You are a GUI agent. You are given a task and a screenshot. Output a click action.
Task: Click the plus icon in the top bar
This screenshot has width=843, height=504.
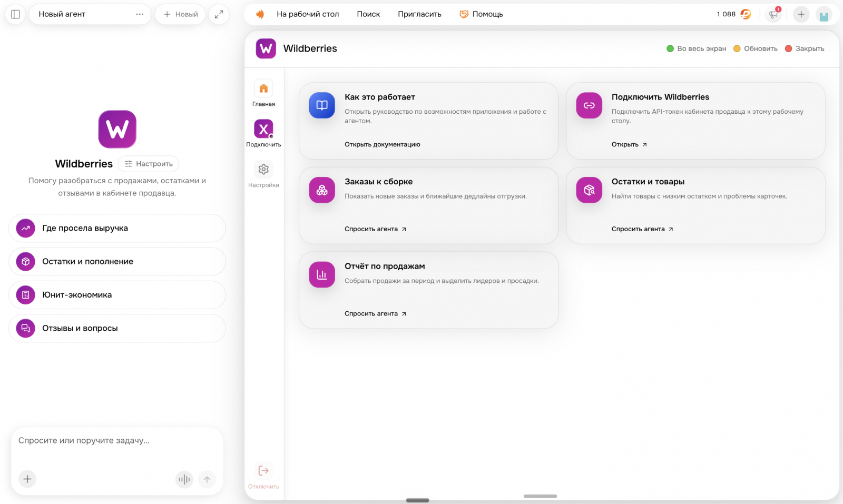(801, 14)
